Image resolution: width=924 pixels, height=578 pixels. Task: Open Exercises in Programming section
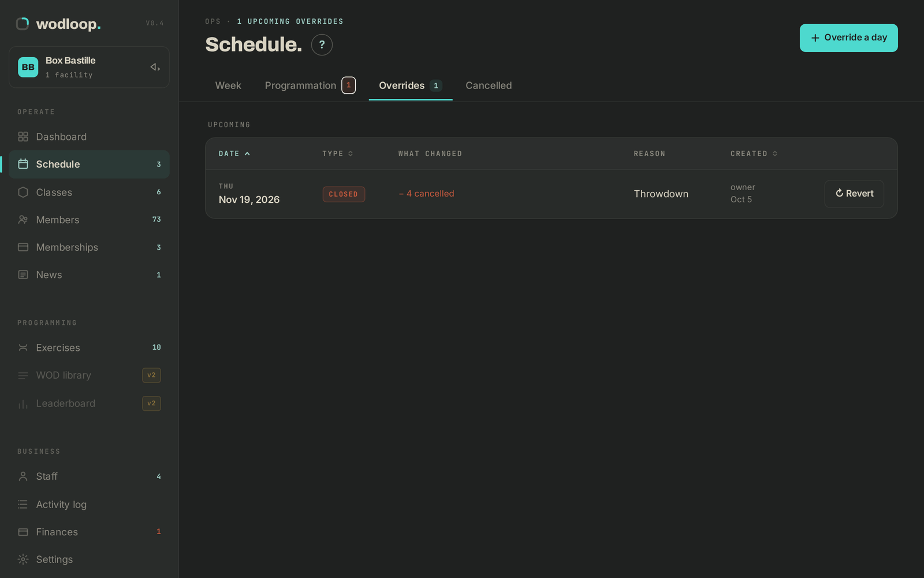tap(89, 347)
